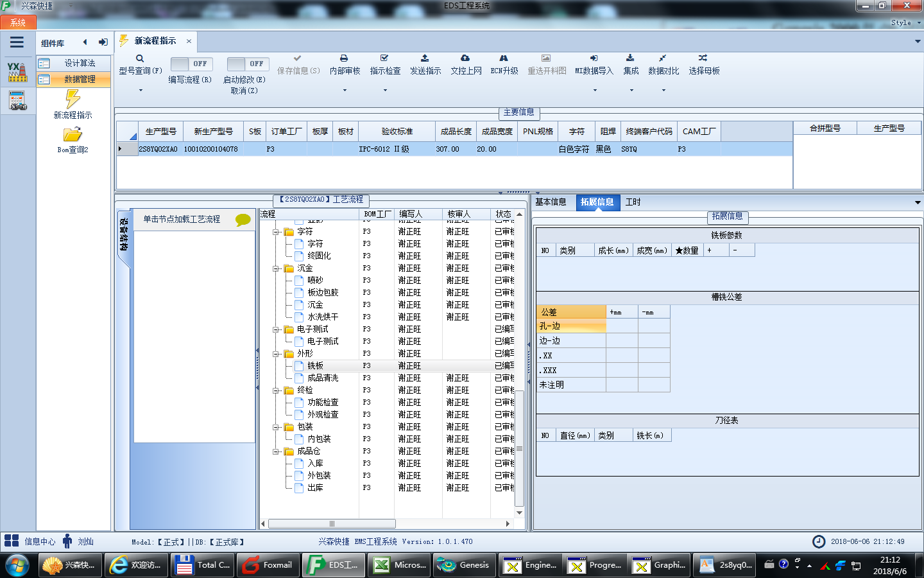Select the 2S8YQ02XA0 production model cell

click(158, 149)
